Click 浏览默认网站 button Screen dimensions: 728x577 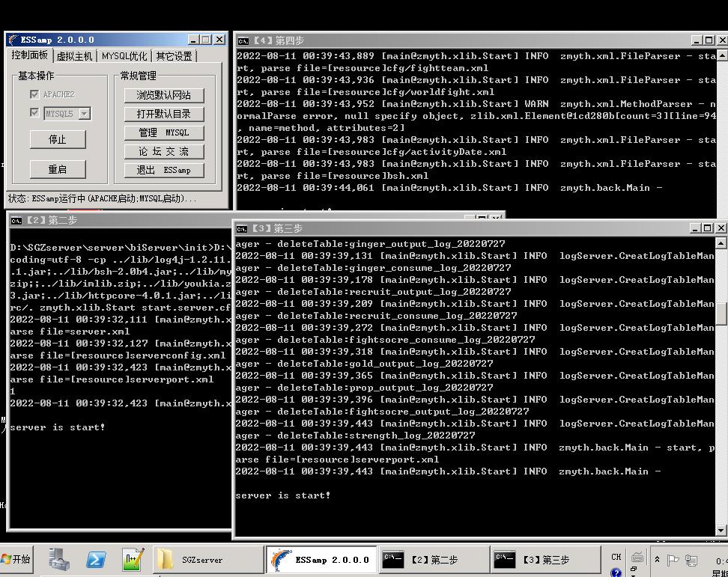[164, 95]
